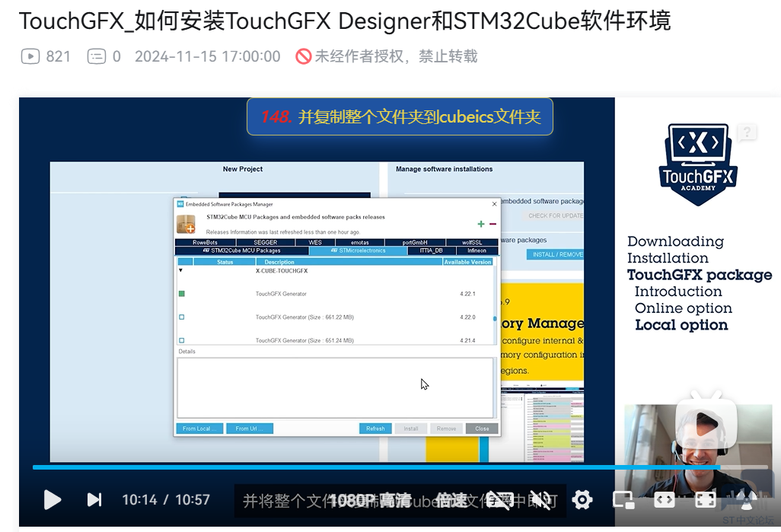Viewport: 781px width, 532px height.
Task: Click the play count icon beside 821
Action: [x=30, y=56]
